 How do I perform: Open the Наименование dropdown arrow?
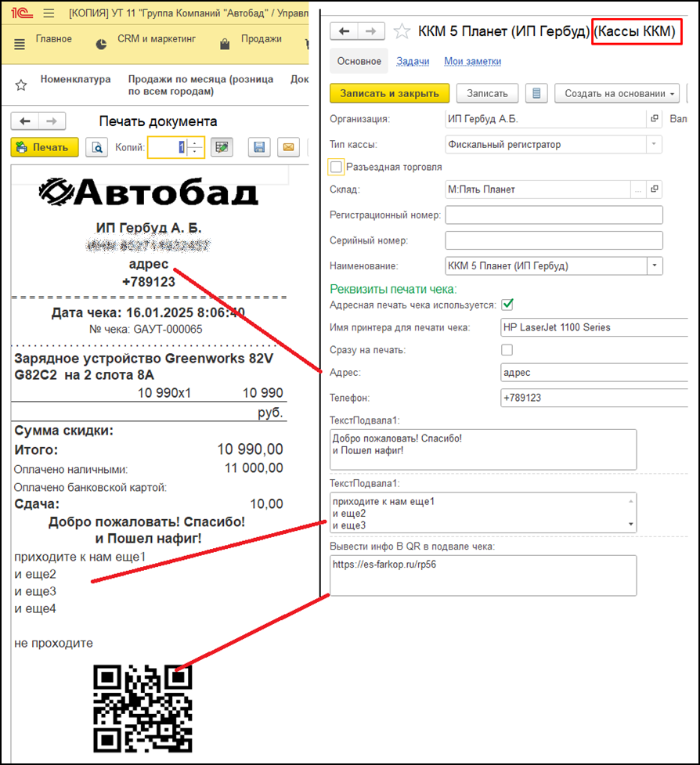(x=655, y=266)
